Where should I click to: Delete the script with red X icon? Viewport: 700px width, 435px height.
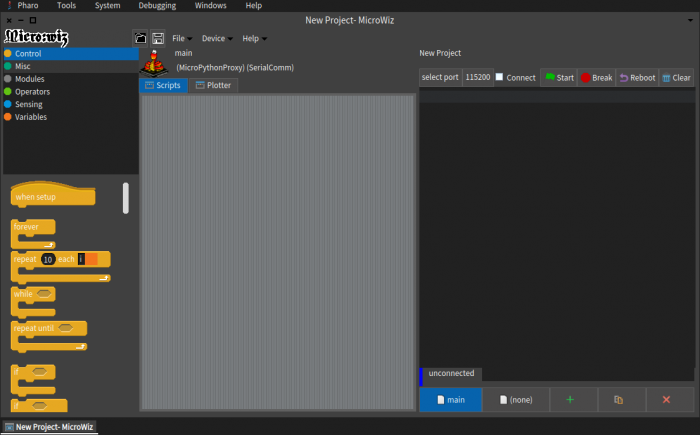tap(667, 400)
